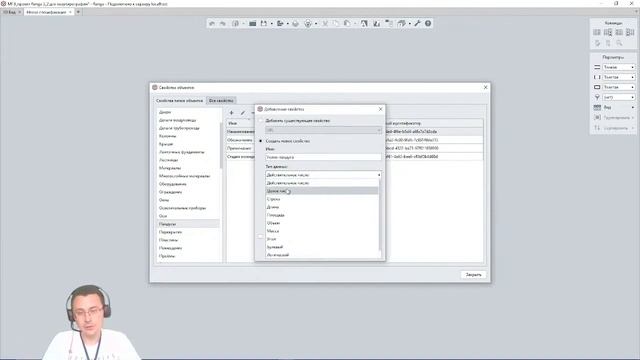This screenshot has width=640, height=360.
Task: Open dropdown arrow beside the save icon
Action: (271, 24)
